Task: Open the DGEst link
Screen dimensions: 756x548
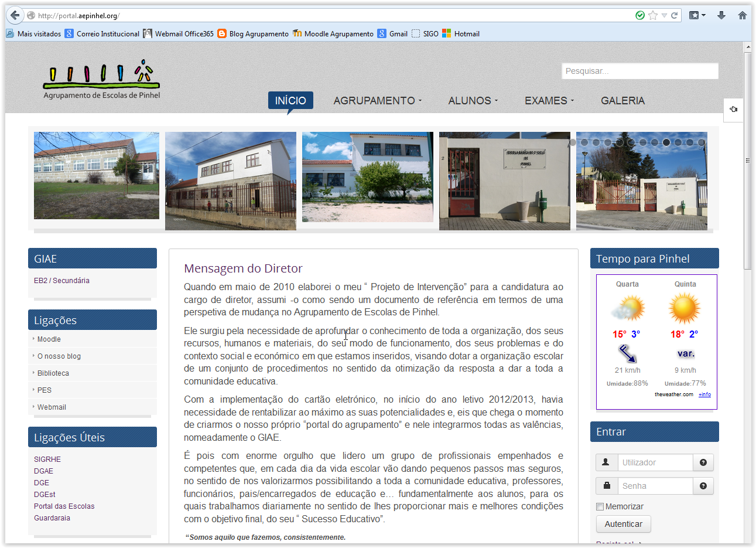Action: tap(45, 495)
